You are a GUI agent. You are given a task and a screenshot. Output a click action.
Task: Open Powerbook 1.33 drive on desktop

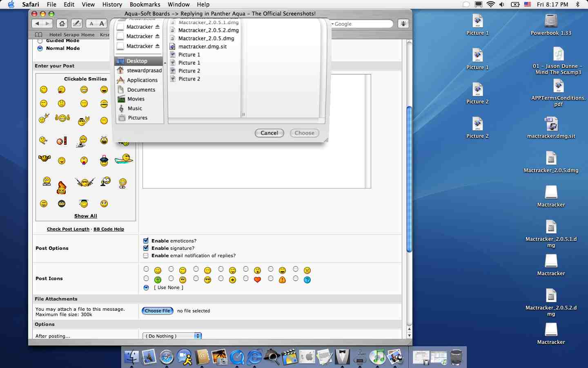click(551, 21)
